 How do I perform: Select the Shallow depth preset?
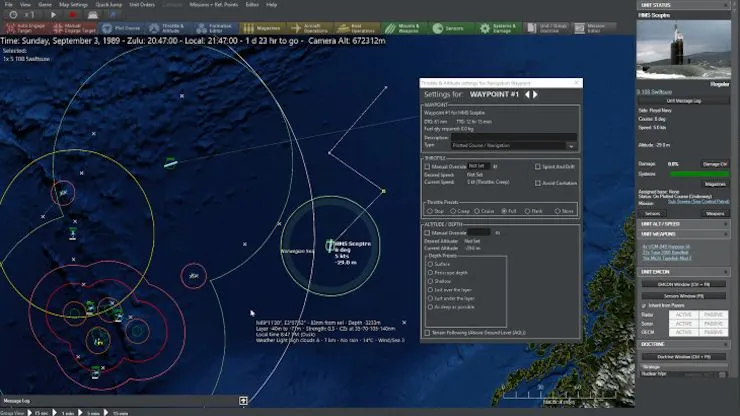point(430,281)
